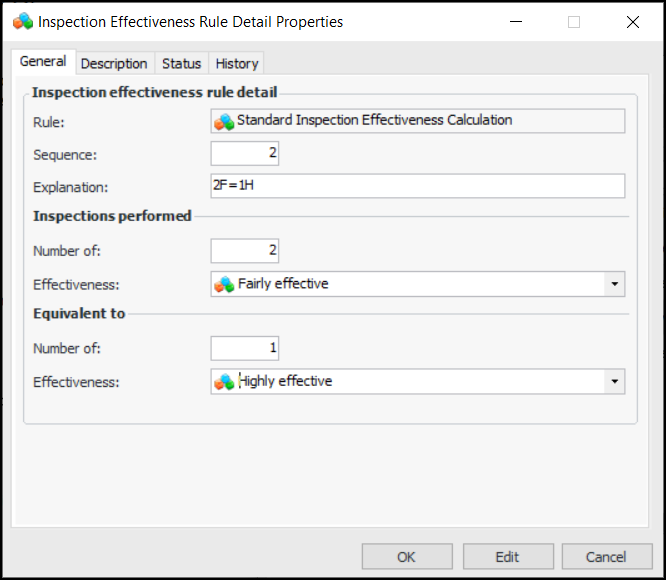Click the Fairly effective icon

tap(224, 284)
